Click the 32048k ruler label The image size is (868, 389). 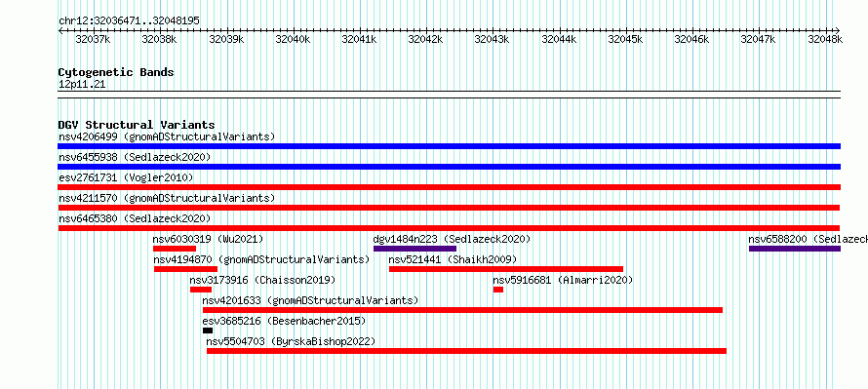click(825, 39)
